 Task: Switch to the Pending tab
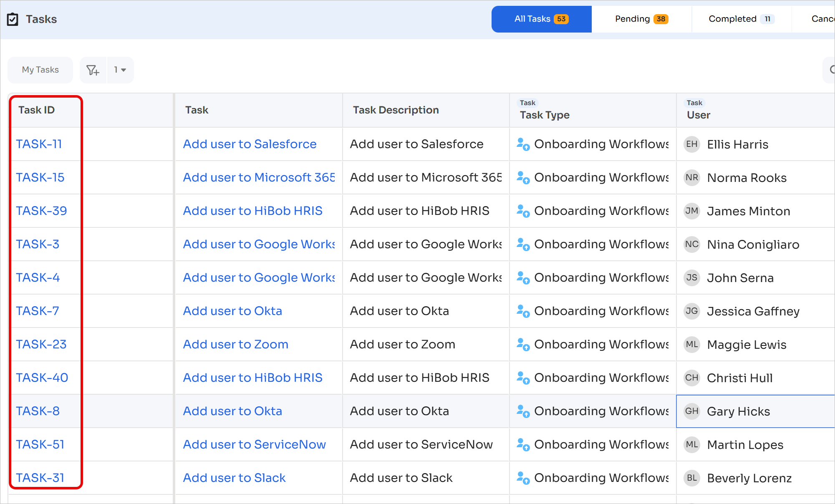641,19
